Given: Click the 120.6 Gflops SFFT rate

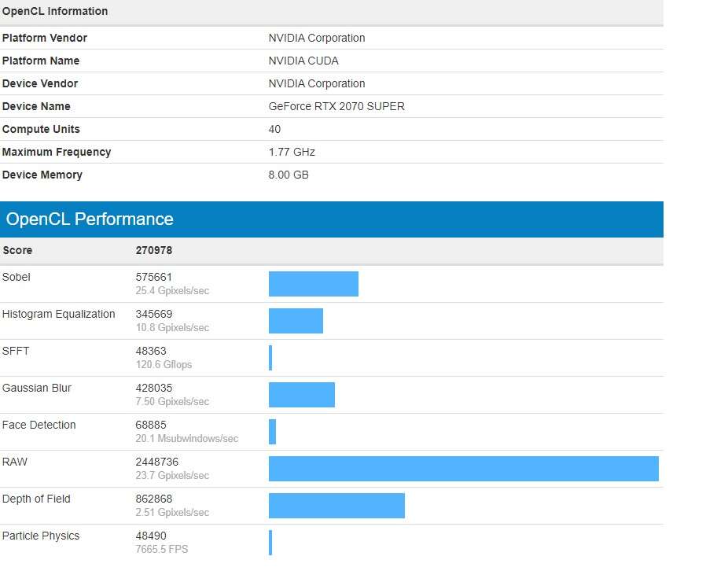Looking at the screenshot, I should [164, 364].
